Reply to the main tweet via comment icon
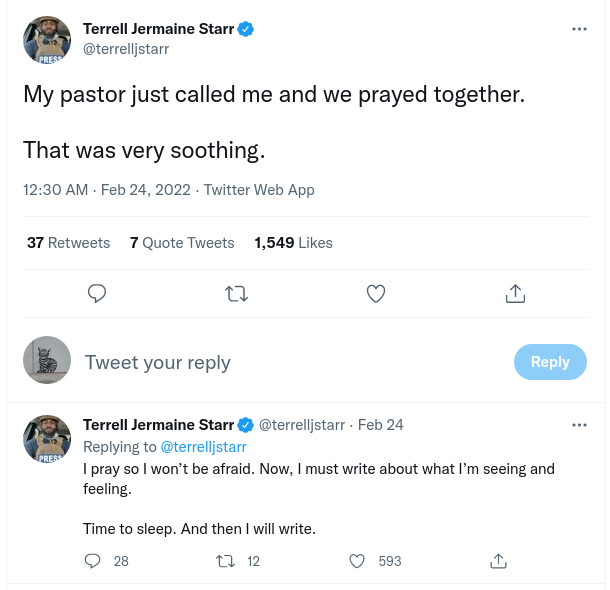Viewport: 610px width, 590px height. pyautogui.click(x=97, y=294)
